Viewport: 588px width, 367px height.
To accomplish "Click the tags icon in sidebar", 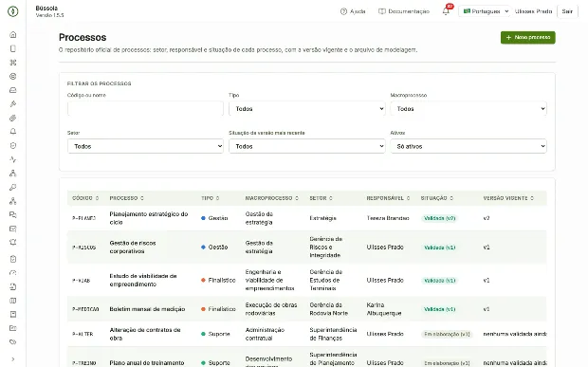I will (13, 342).
